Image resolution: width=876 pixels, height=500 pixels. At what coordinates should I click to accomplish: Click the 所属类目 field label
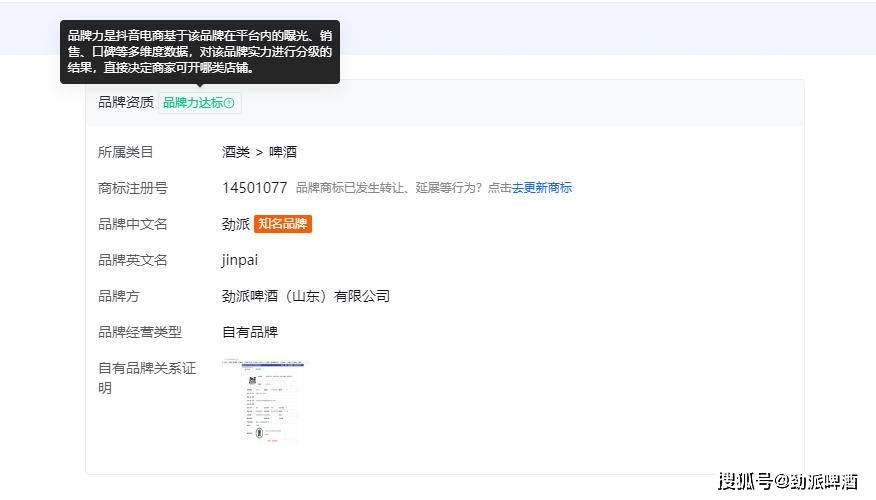126,152
